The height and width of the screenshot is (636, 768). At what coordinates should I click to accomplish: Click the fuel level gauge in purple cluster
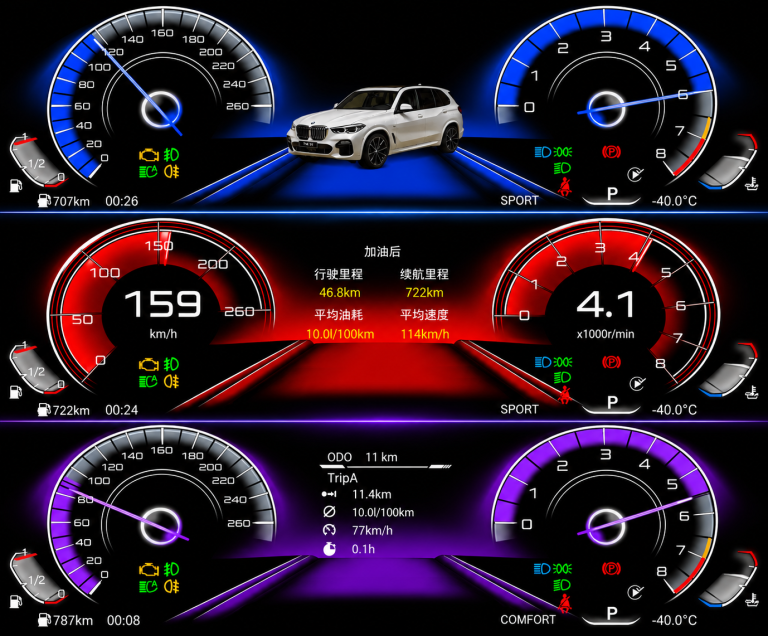click(x=38, y=576)
